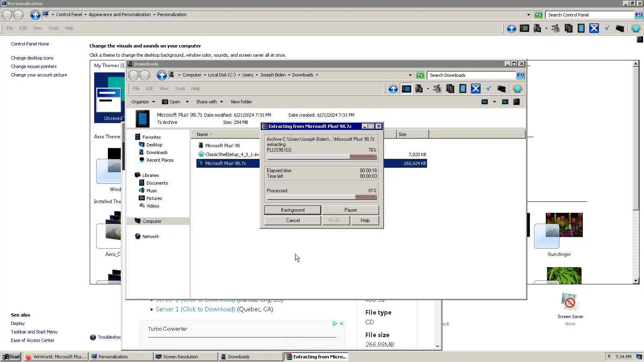Click the Search Control Panel input field
Screen dimensions: 644x362
pyautogui.click(x=590, y=15)
